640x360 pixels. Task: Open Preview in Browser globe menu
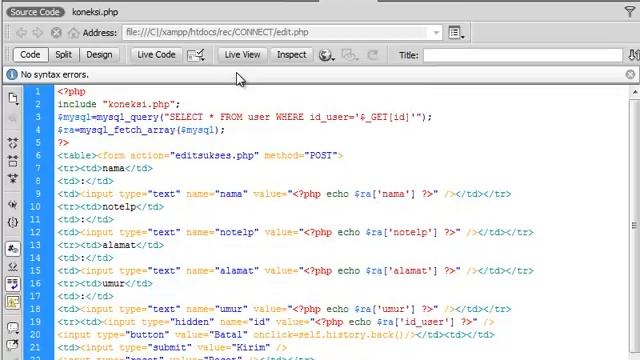click(326, 55)
